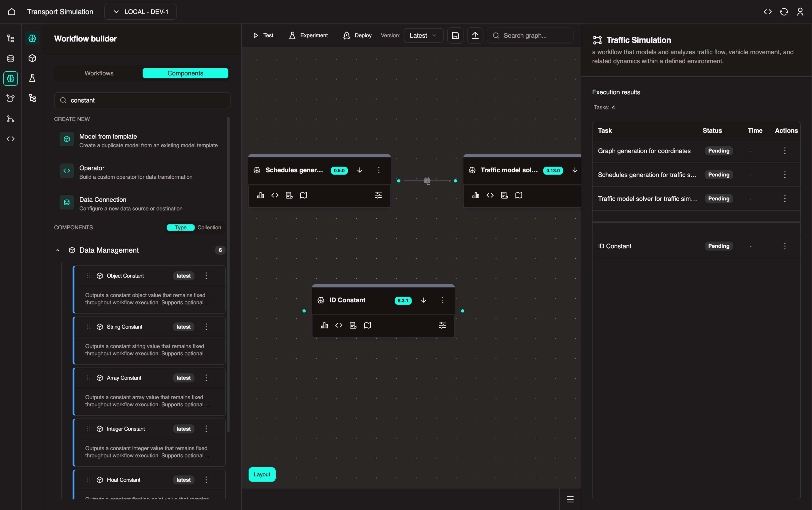
Task: Click the save graph icon
Action: coord(455,35)
